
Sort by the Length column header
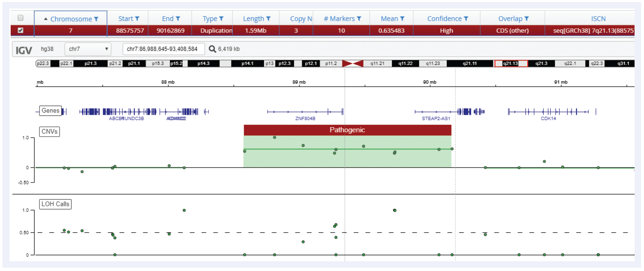coord(253,19)
